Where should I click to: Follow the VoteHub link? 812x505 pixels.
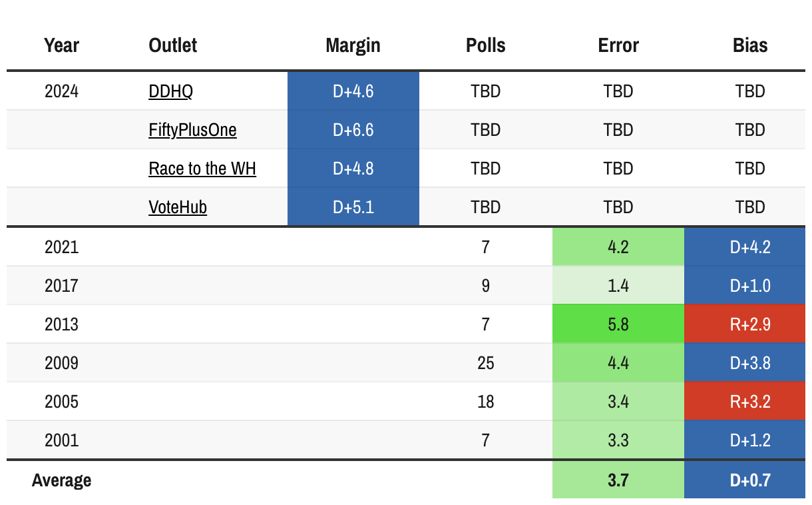pyautogui.click(x=178, y=207)
